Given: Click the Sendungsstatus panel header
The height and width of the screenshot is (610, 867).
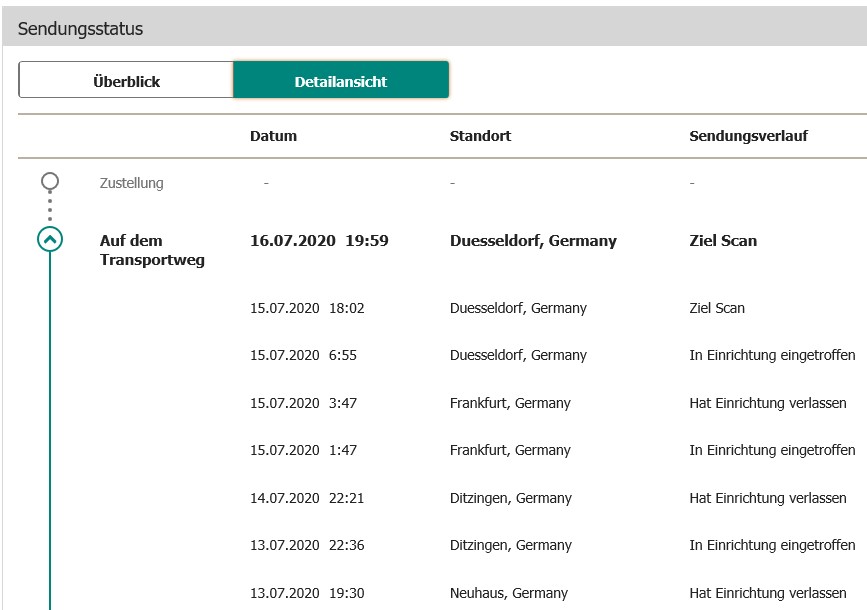Looking at the screenshot, I should 80,29.
